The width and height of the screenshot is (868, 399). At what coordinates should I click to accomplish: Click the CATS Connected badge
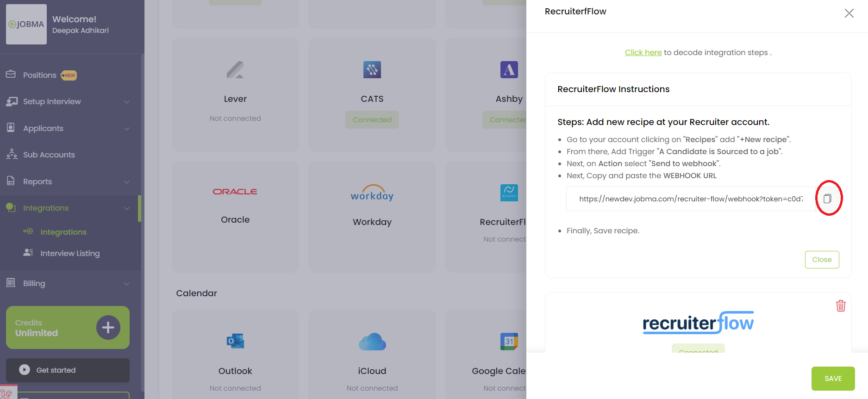click(372, 120)
